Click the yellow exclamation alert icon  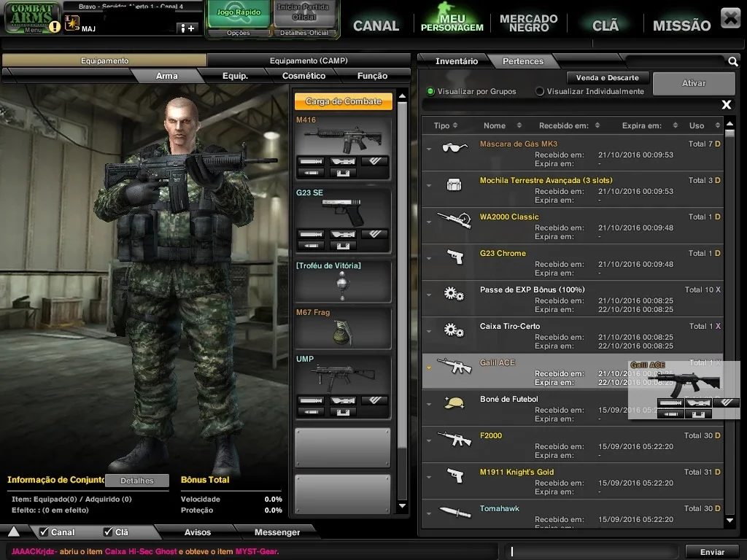(x=55, y=27)
